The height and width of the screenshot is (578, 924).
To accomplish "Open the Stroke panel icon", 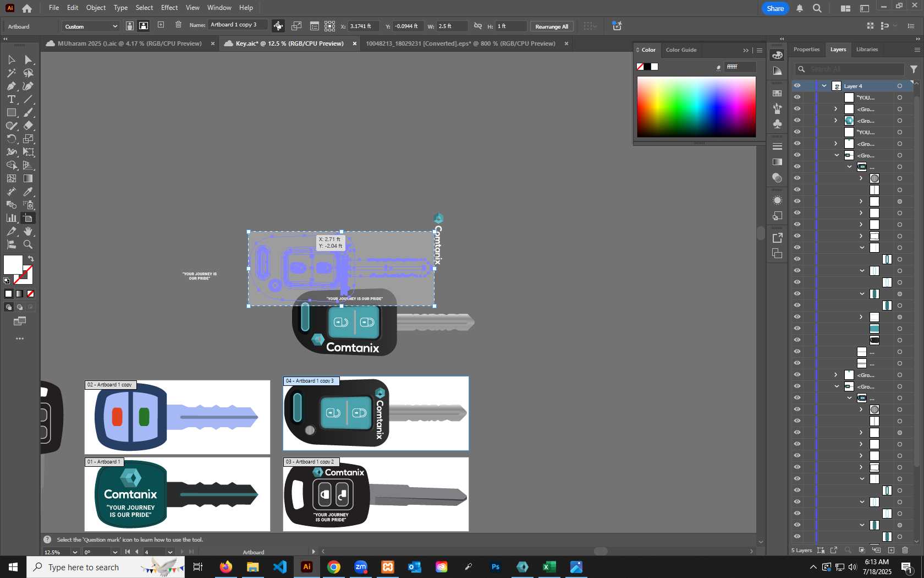I will [x=777, y=146].
